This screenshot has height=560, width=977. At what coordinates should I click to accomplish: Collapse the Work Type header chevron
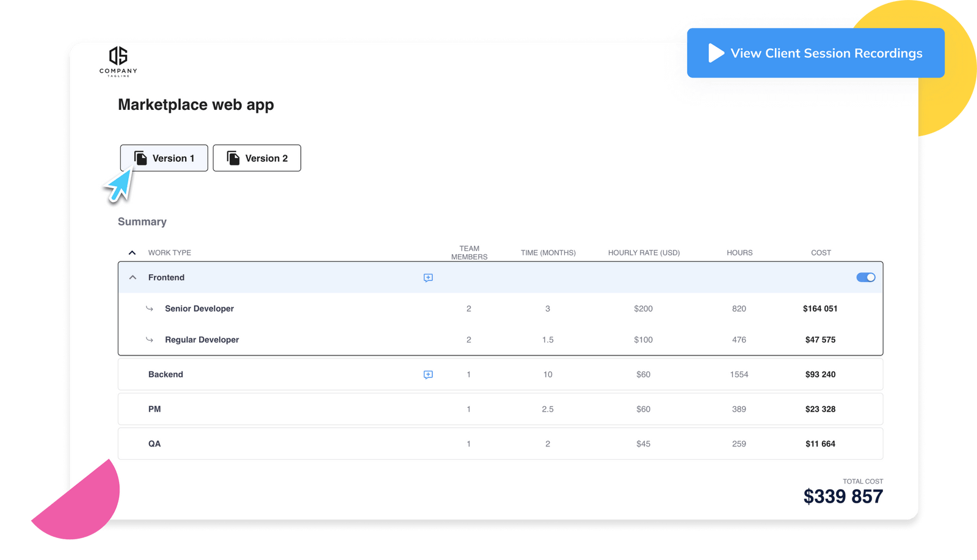pos(133,252)
